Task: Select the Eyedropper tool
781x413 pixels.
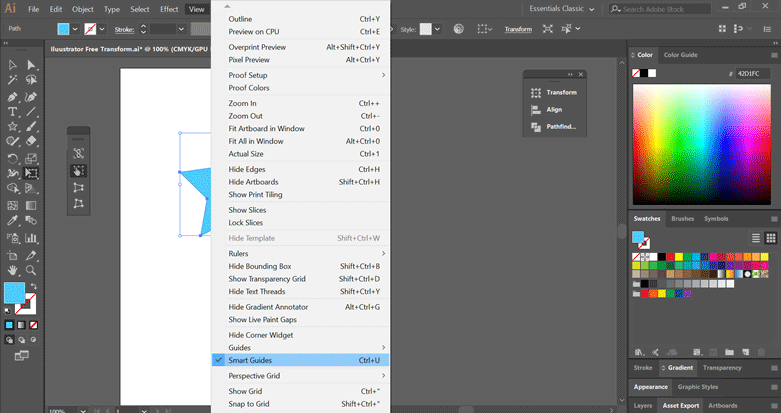Action: pyautogui.click(x=12, y=220)
